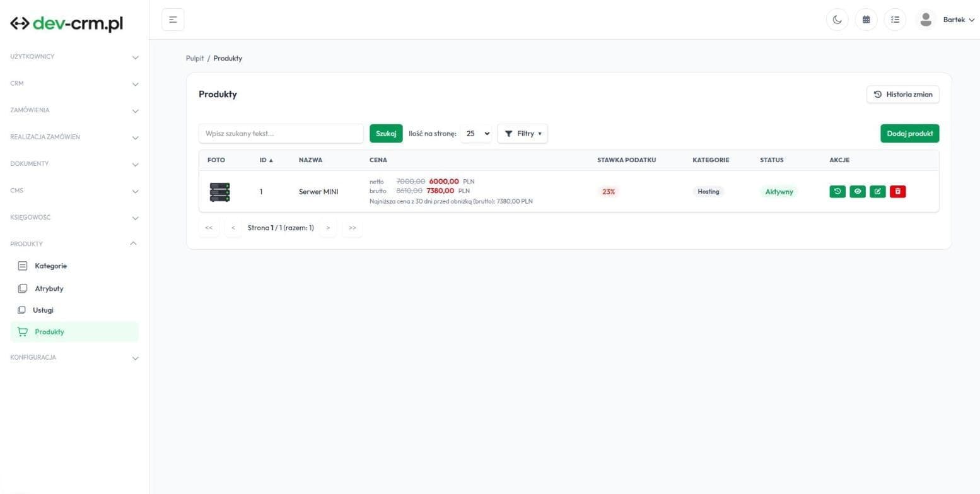Toggle the sidebar with the hamburger icon
The height and width of the screenshot is (494, 980).
(173, 20)
